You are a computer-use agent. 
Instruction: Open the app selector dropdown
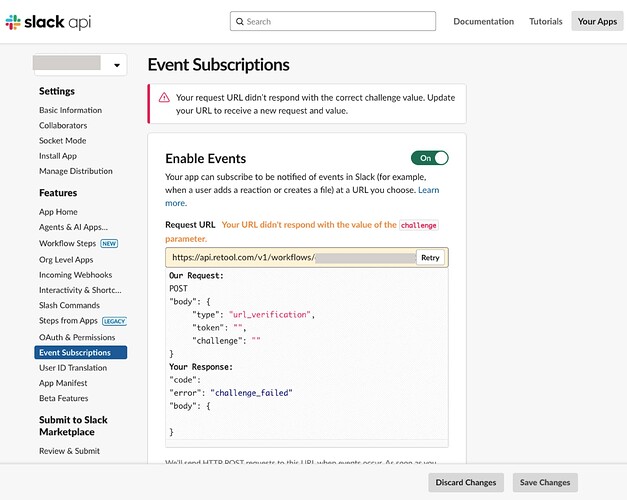tap(80, 64)
